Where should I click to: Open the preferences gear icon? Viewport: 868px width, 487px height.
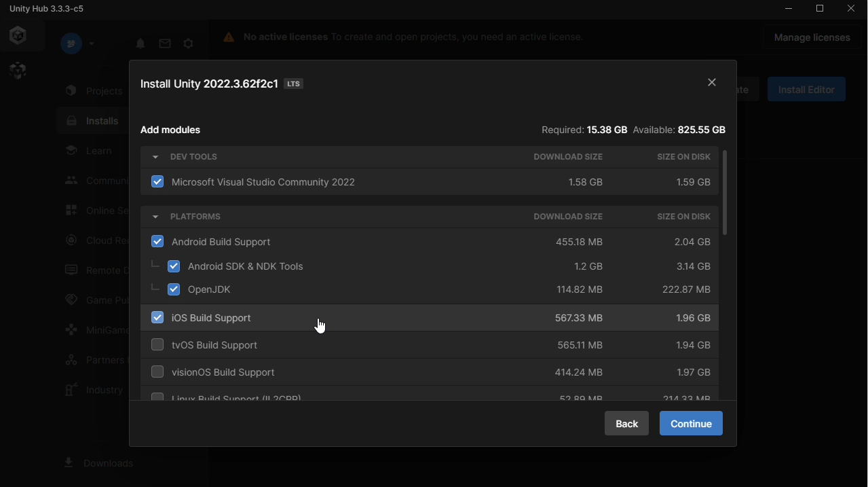point(189,43)
